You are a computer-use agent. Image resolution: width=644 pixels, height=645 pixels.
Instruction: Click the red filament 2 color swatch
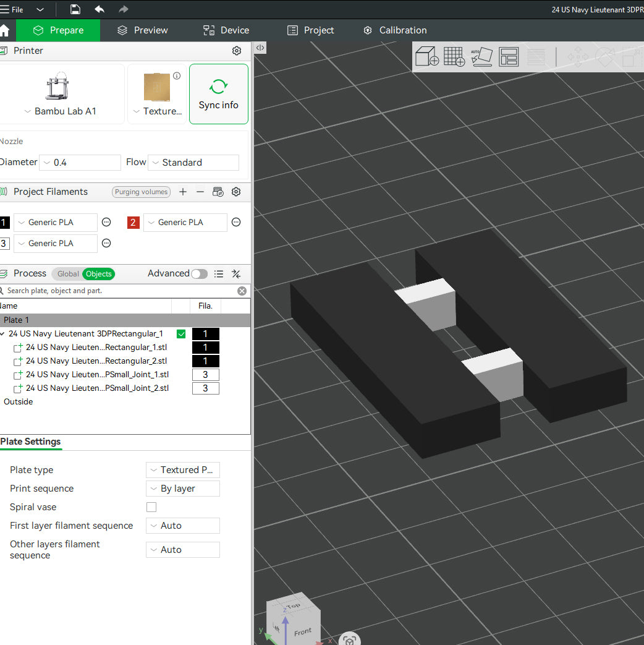pyautogui.click(x=133, y=223)
